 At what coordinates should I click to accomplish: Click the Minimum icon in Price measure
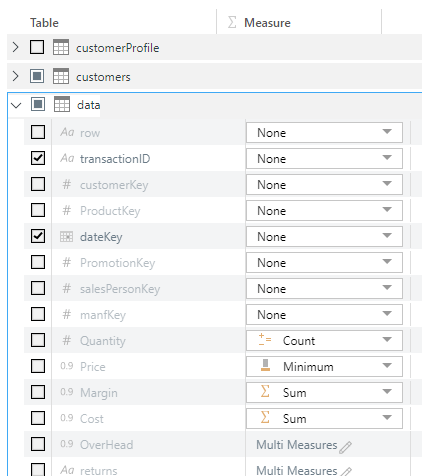265,365
